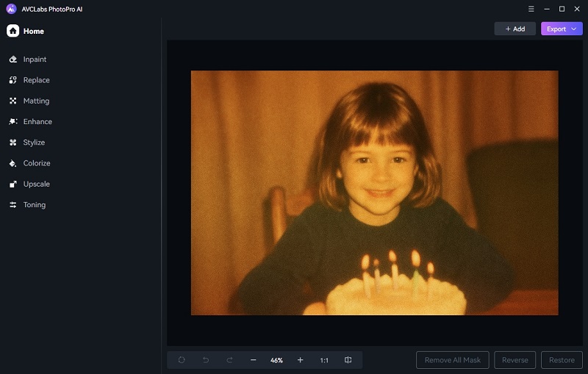Open the Stylize menu label
The image size is (588, 374).
[34, 143]
